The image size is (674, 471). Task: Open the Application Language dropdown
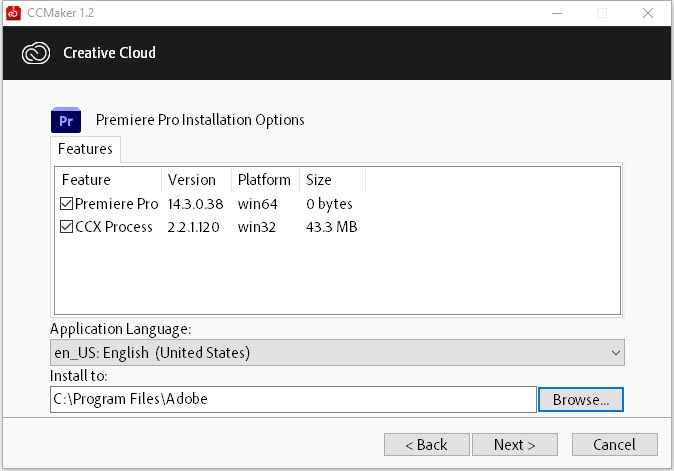337,352
